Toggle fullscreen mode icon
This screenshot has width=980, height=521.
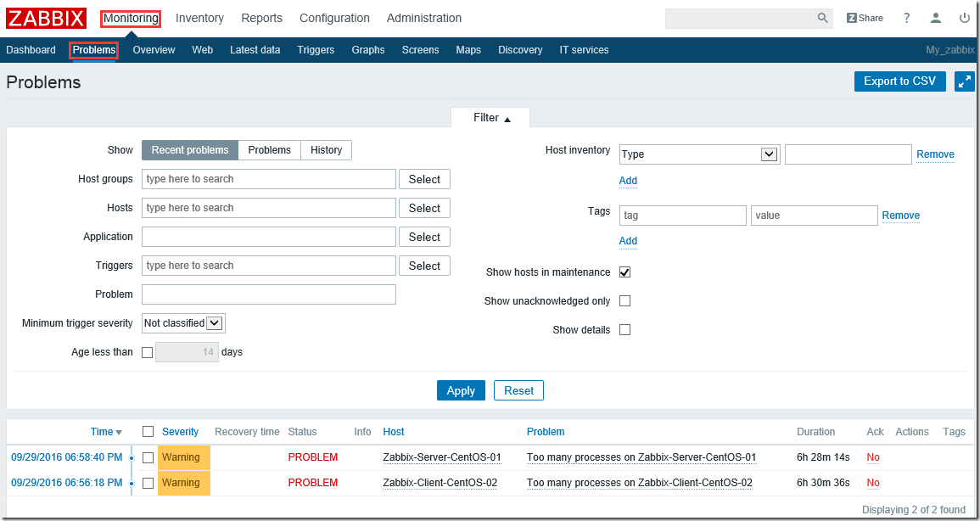[x=965, y=81]
